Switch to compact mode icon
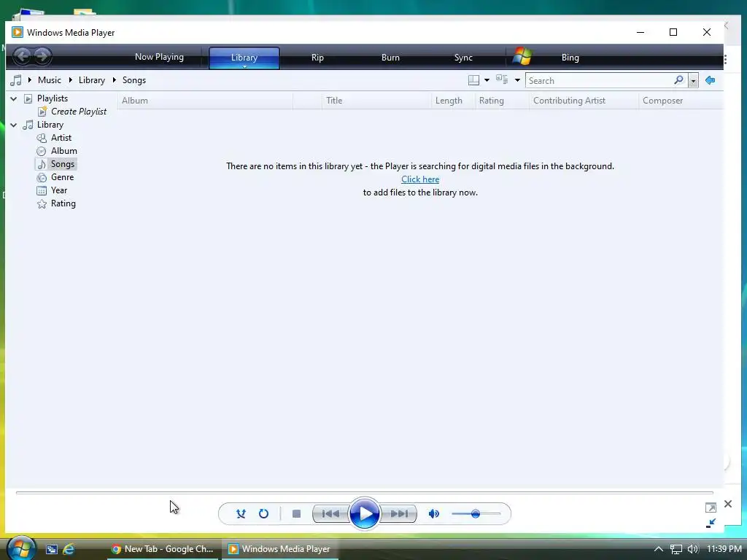The height and width of the screenshot is (560, 747). tap(711, 524)
